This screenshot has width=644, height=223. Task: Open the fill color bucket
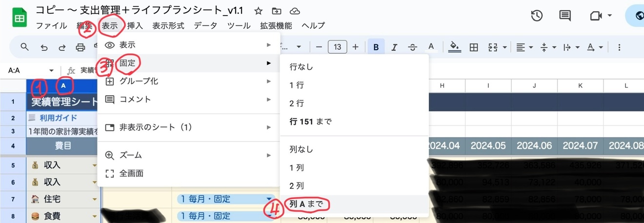coord(455,47)
